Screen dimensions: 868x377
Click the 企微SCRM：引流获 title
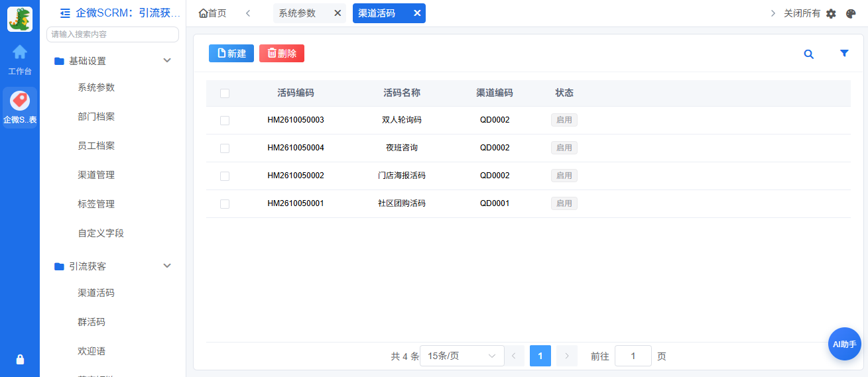point(128,13)
